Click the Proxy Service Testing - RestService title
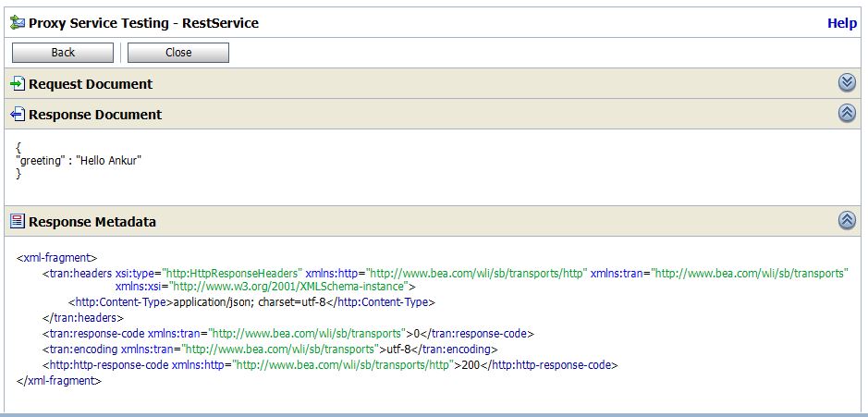This screenshot has height=417, width=868. click(x=143, y=23)
